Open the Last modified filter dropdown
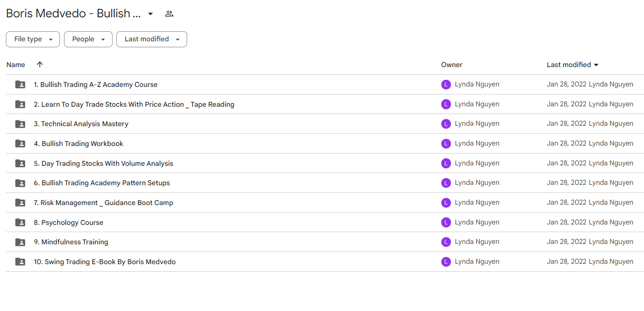This screenshot has height=311, width=644. click(x=152, y=39)
